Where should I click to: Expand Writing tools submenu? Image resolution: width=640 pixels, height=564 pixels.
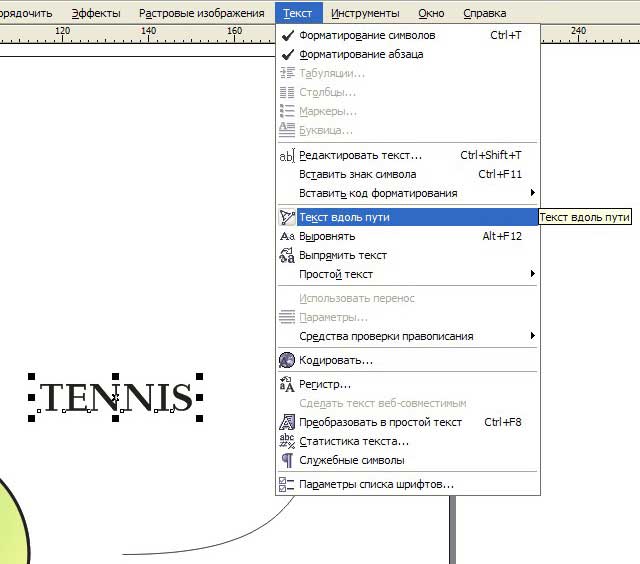point(532,336)
